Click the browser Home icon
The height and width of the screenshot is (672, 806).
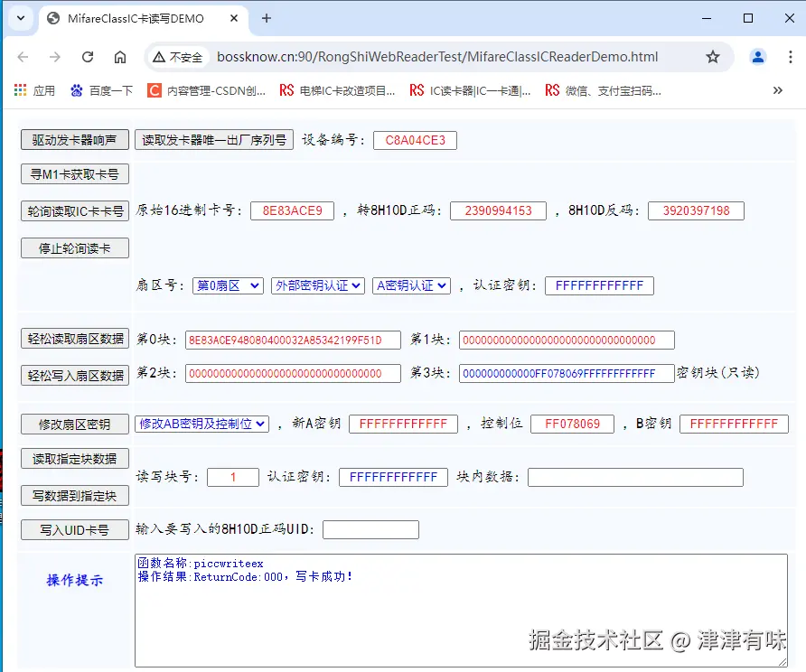pos(122,56)
